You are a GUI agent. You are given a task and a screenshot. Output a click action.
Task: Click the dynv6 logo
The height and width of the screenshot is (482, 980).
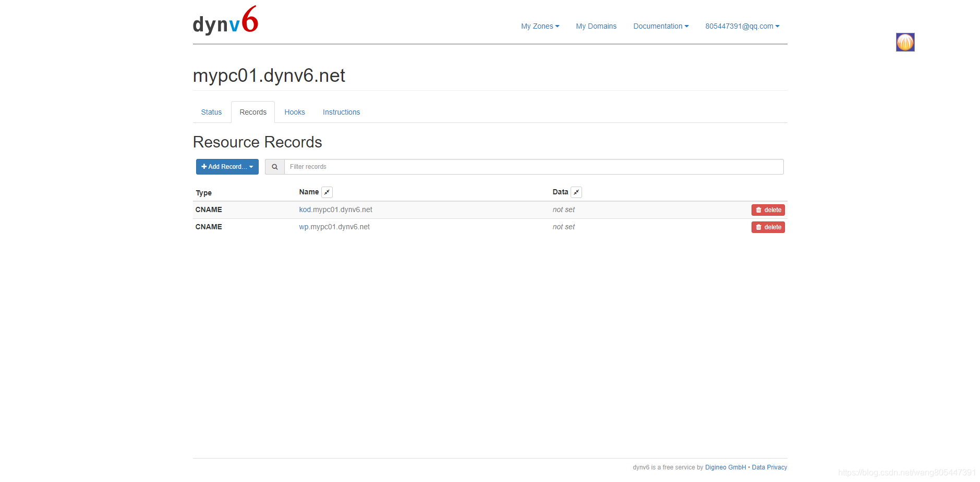[x=225, y=21]
